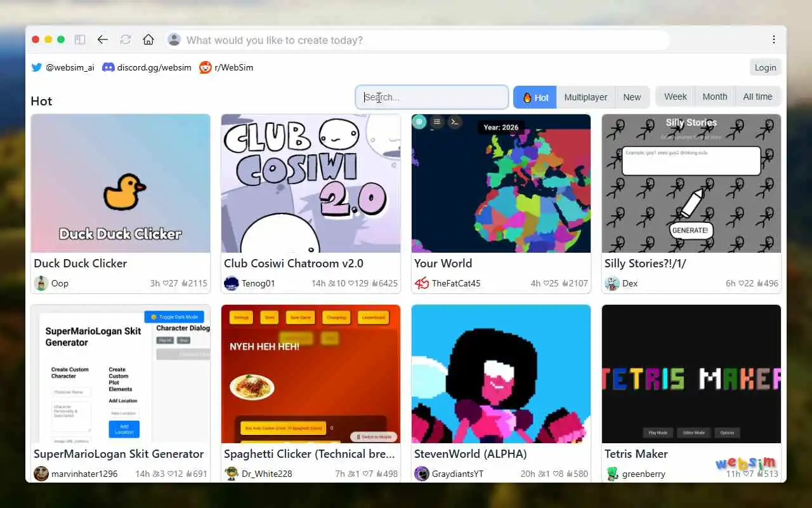The image size is (812, 508).
Task: Open the three-dot options menu
Action: [774, 39]
